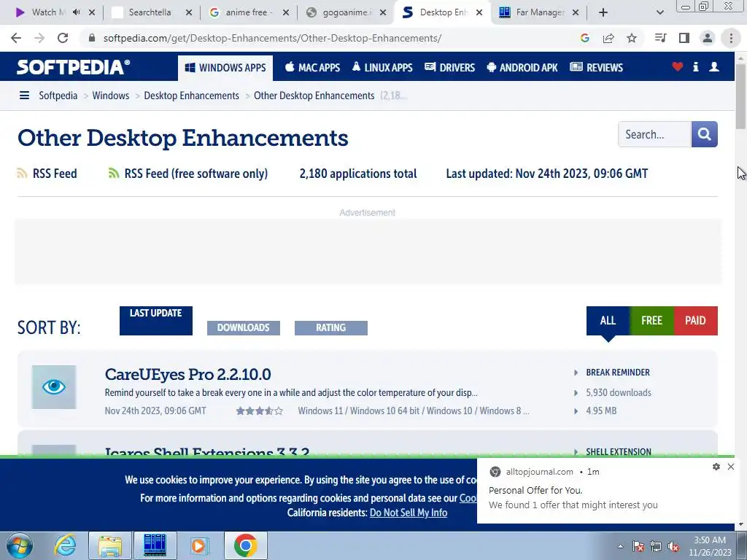View site information lock icon

92,38
